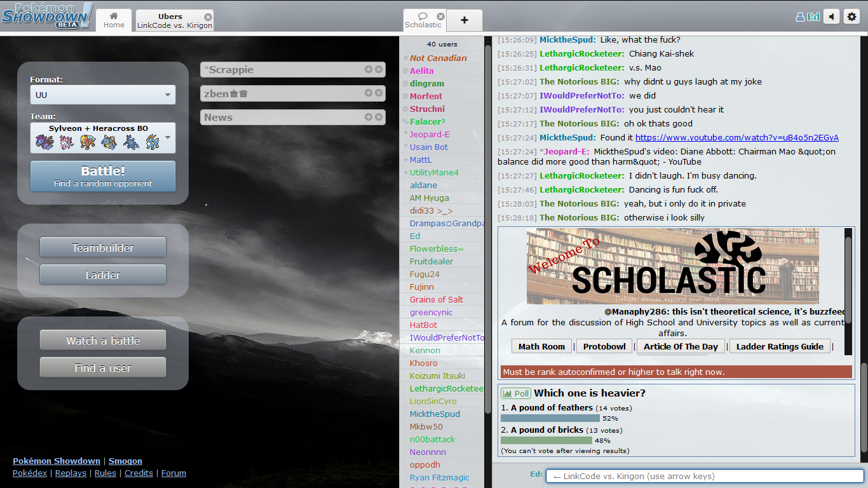Open Article Of The Day
Viewport: 868px width, 488px height.
click(681, 346)
